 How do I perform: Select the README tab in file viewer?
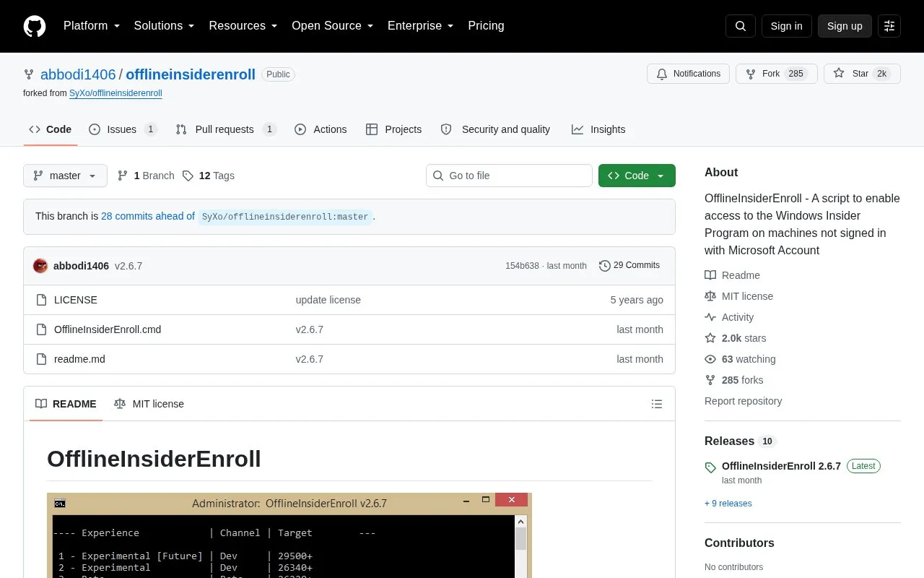click(x=66, y=404)
